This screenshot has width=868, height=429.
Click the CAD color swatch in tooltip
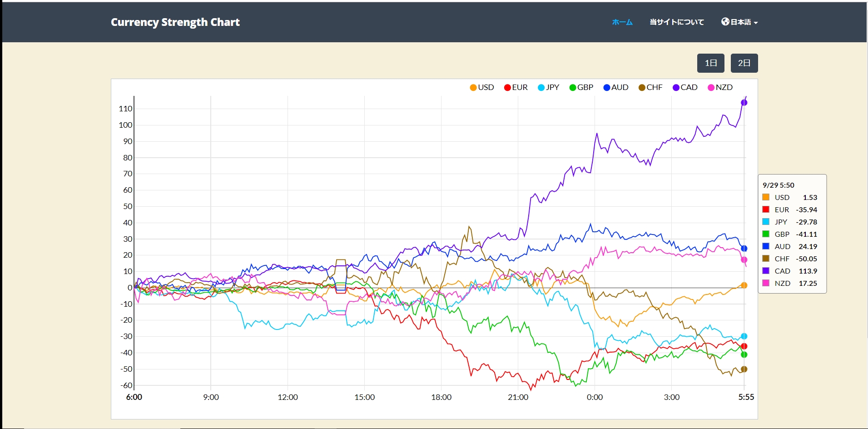tap(766, 271)
